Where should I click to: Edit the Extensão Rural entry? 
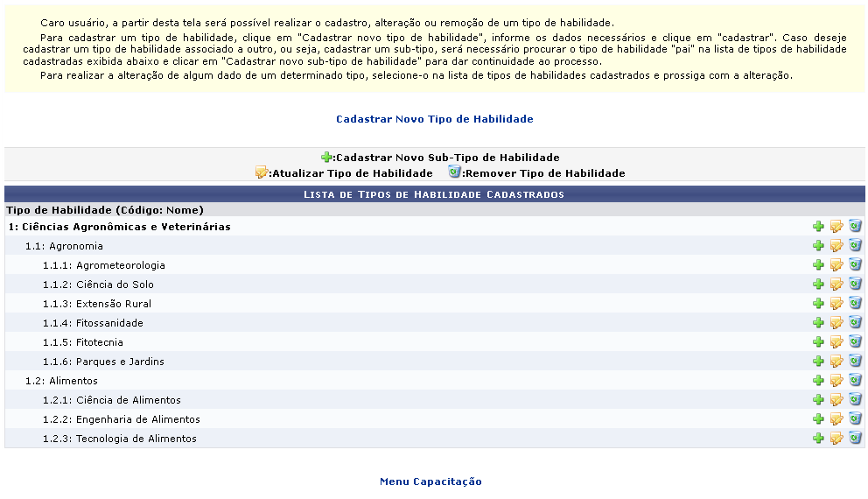[x=836, y=304]
